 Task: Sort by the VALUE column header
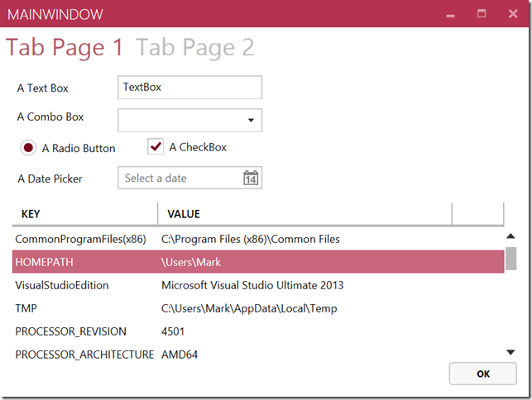(x=304, y=214)
